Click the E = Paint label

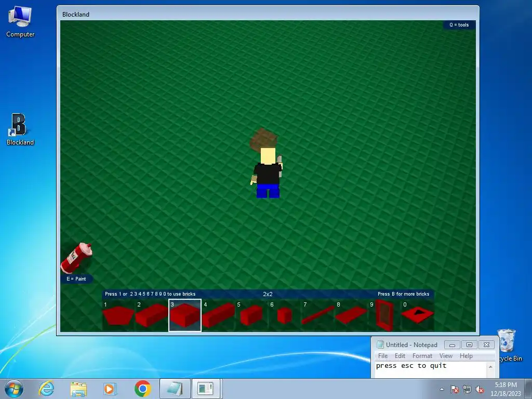[76, 279]
